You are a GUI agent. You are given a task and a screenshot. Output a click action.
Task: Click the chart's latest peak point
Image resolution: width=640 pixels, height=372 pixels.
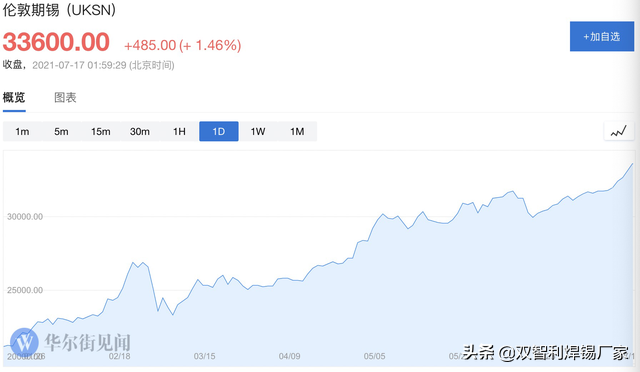tap(633, 164)
